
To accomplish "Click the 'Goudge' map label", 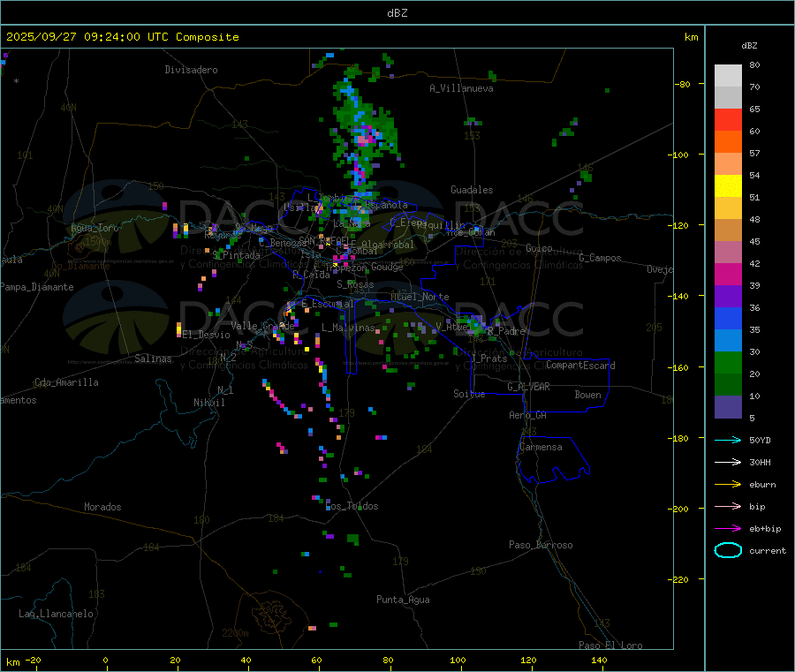I will pyautogui.click(x=387, y=267).
